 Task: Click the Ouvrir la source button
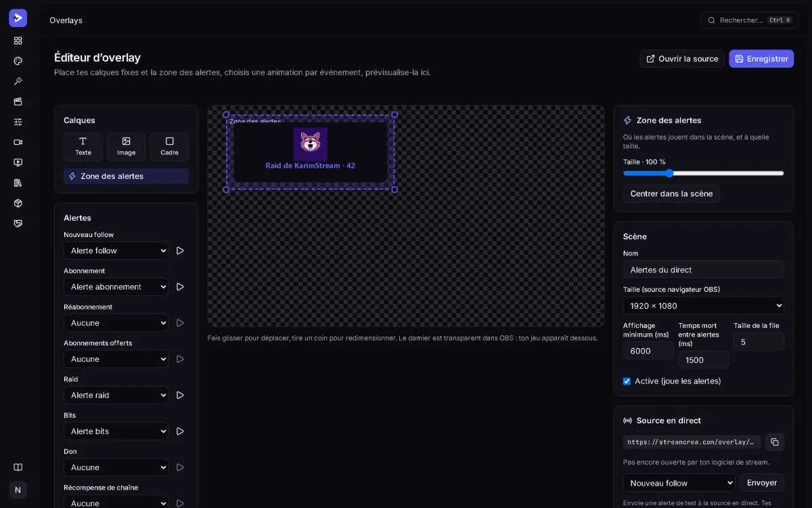click(682, 59)
